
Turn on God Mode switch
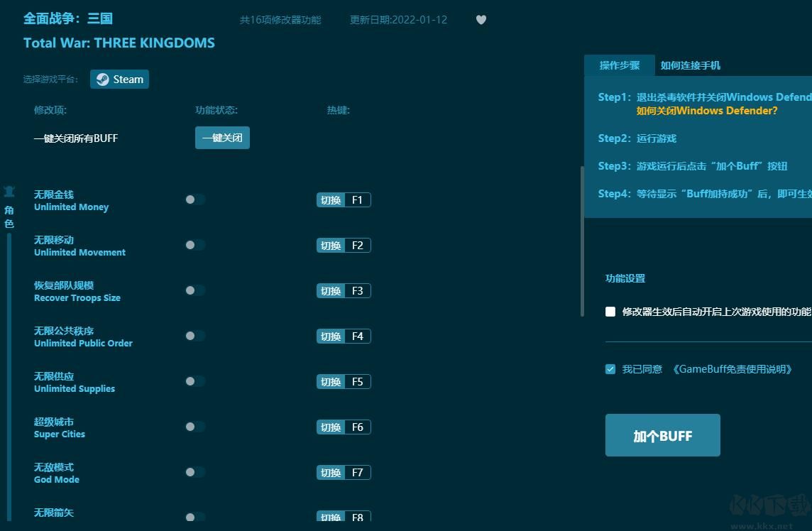pyautogui.click(x=195, y=472)
